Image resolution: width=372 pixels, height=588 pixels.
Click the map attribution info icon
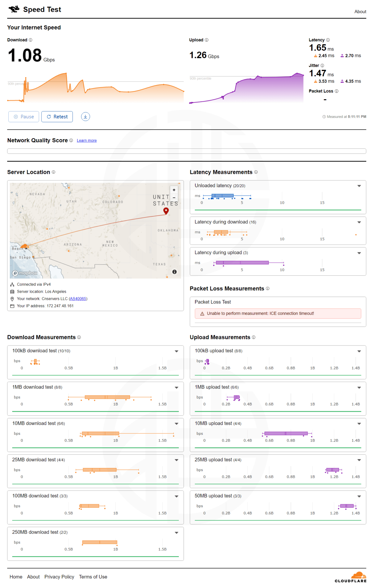pyautogui.click(x=175, y=272)
